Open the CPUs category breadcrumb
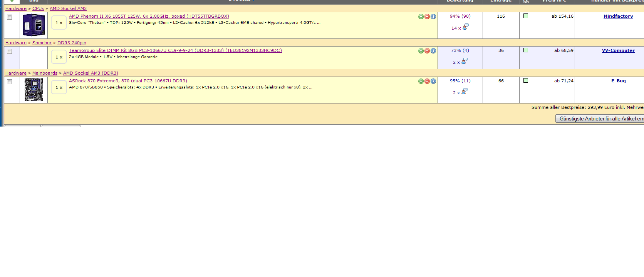The height and width of the screenshot is (277, 644). (x=38, y=8)
